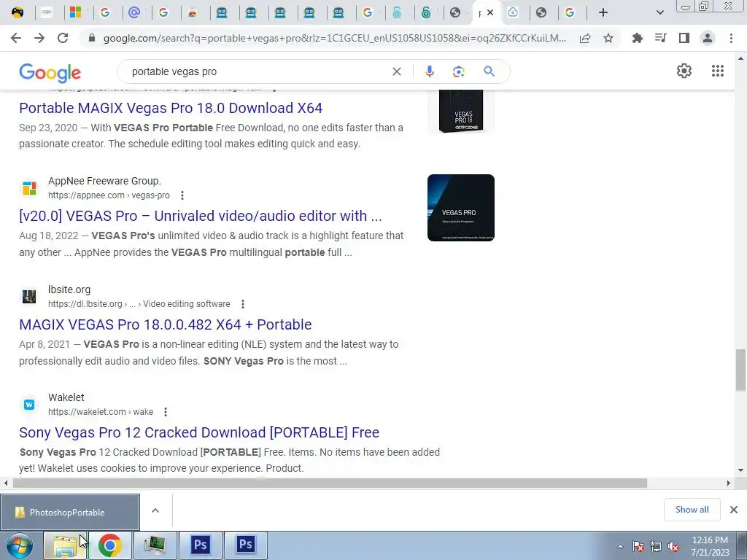
Task: Open MAGIX VEGAS Pro 18.0.0.482 X64 link
Action: (x=166, y=324)
